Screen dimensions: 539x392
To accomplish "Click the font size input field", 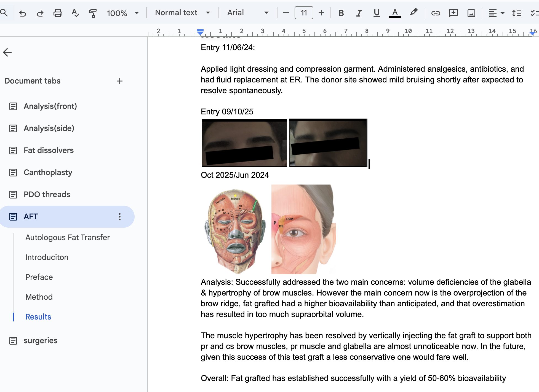I will pos(304,13).
